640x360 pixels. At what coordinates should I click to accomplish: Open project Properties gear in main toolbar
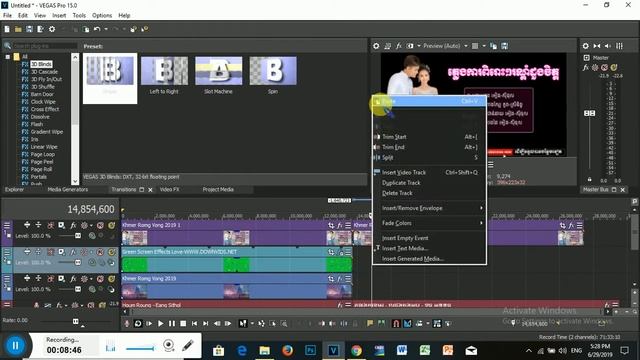click(x=52, y=29)
